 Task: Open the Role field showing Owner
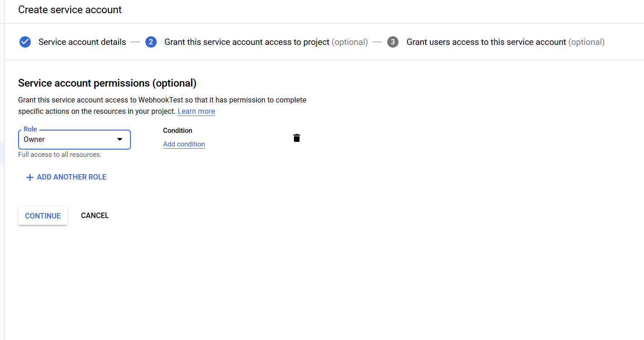(68, 140)
